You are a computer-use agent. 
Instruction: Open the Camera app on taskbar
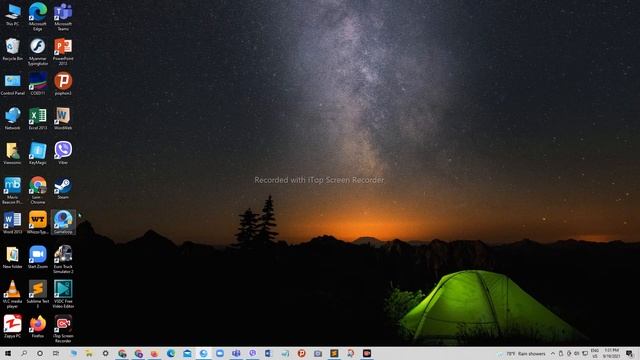(318, 353)
